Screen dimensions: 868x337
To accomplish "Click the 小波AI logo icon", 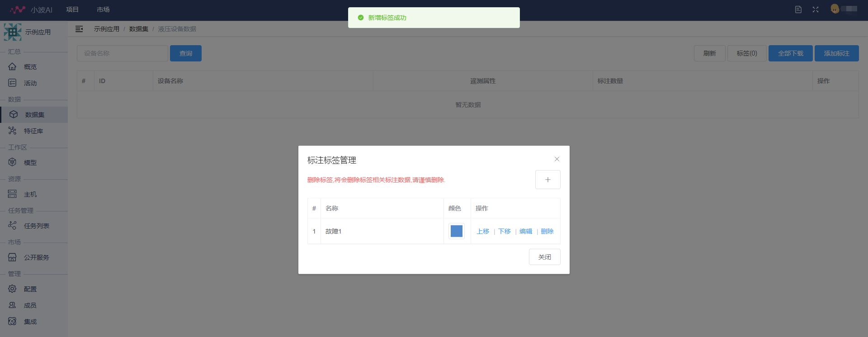I will (18, 9).
